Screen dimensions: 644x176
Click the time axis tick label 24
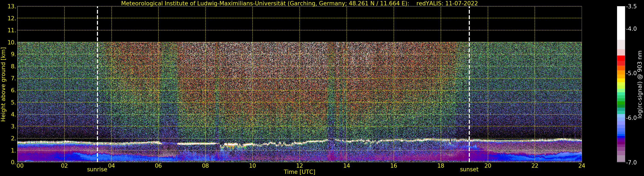(x=582, y=166)
